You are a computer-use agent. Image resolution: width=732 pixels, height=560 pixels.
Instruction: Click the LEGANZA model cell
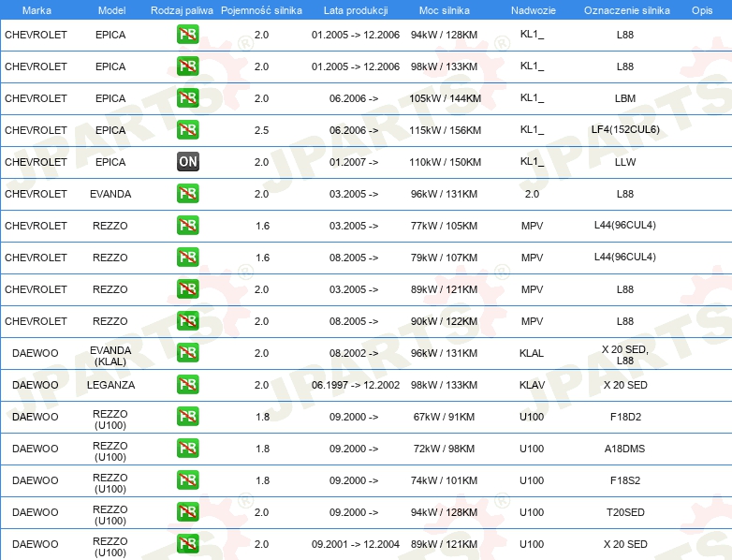[x=110, y=385]
